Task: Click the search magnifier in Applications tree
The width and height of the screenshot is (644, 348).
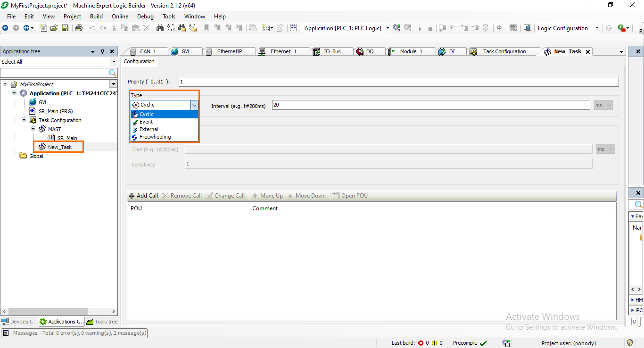Action: point(113,73)
